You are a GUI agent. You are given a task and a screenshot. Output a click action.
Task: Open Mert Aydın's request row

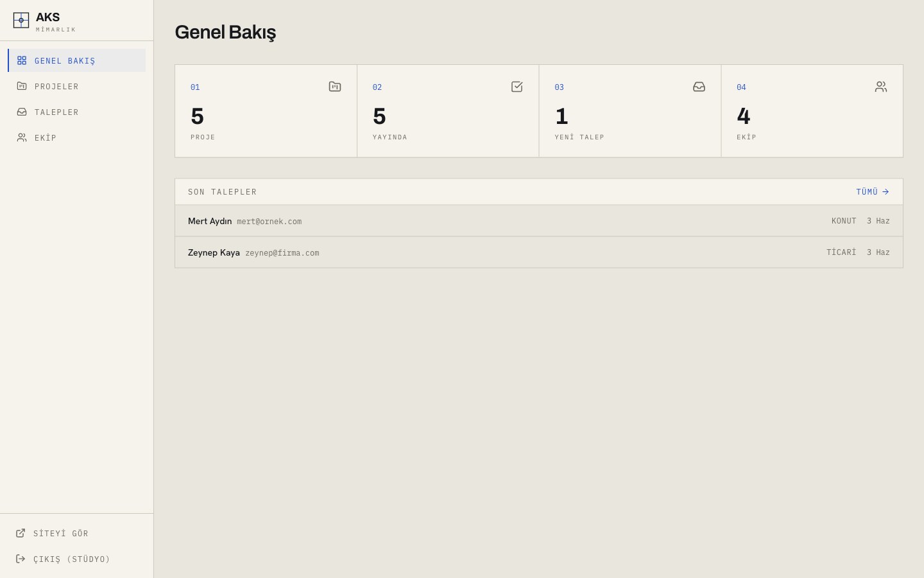(539, 221)
